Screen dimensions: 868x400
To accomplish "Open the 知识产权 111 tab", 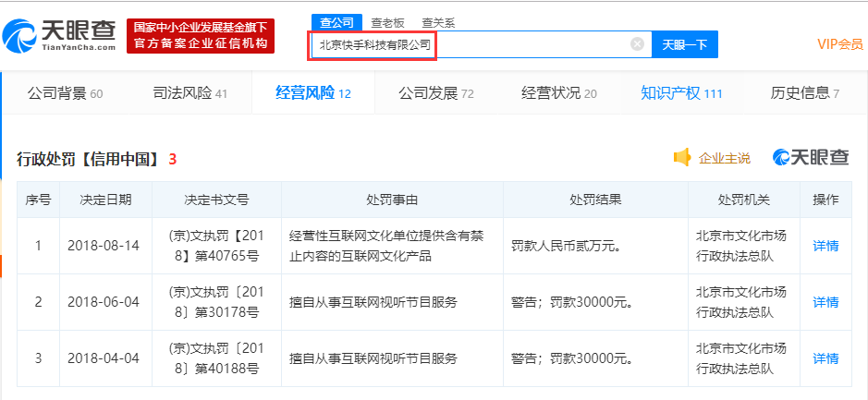I will coord(681,93).
